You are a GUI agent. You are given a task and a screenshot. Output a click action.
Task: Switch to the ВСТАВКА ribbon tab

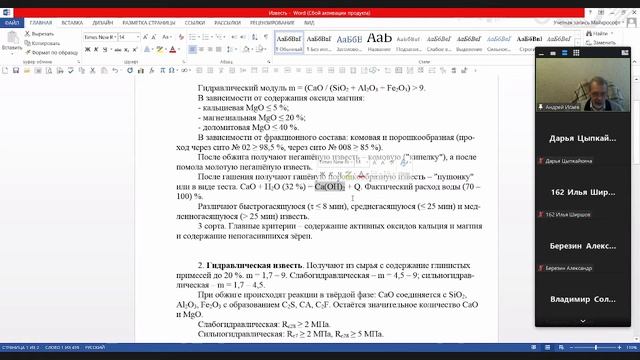click(x=72, y=23)
